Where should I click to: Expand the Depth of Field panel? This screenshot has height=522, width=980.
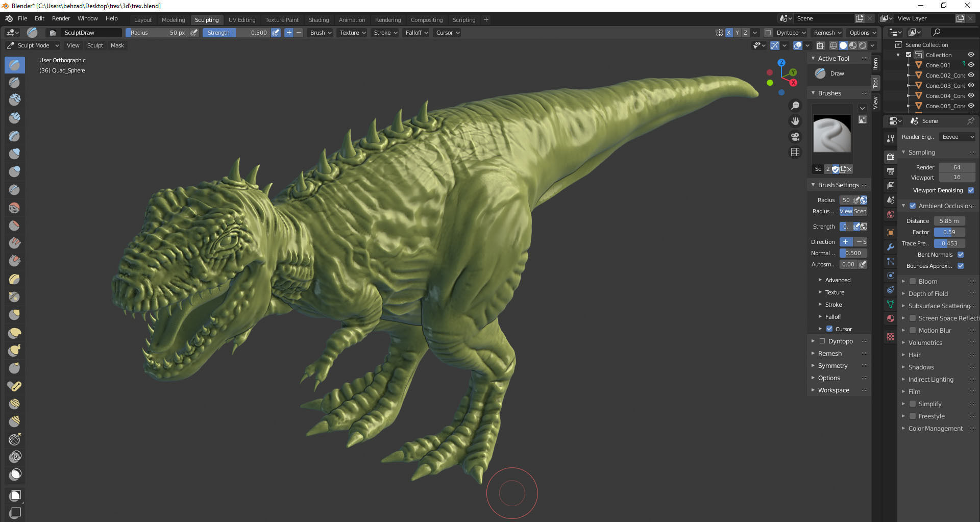click(x=927, y=293)
